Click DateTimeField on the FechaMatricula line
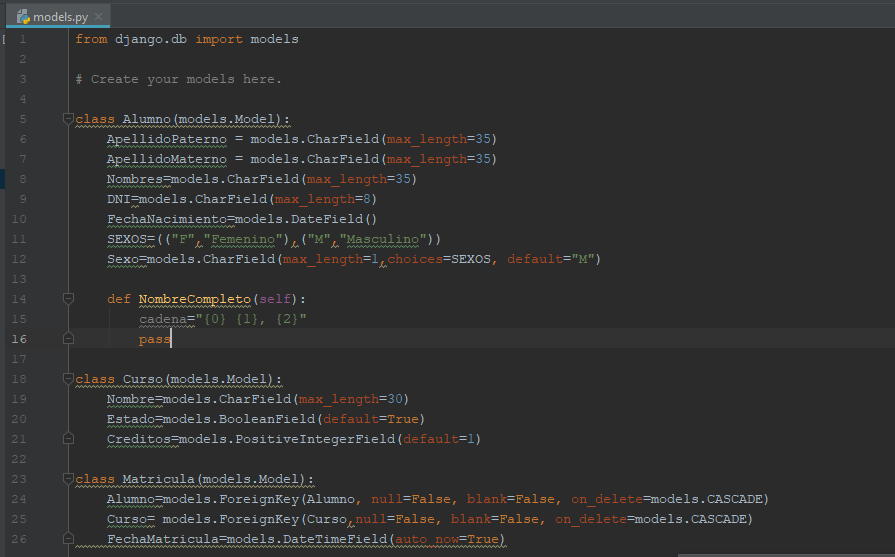Screen dimensions: 895x557 [335, 538]
